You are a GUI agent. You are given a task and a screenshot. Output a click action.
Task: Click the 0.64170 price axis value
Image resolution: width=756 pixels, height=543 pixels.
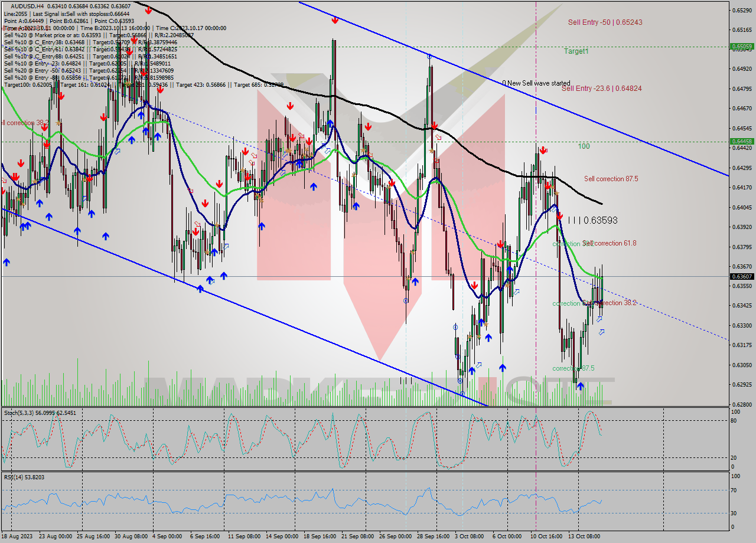click(742, 187)
